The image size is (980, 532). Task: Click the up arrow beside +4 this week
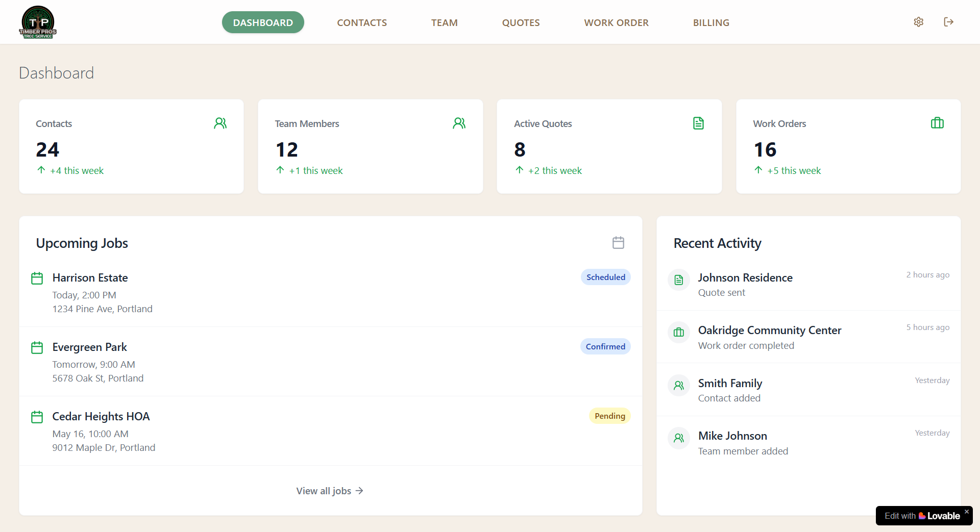(x=41, y=170)
